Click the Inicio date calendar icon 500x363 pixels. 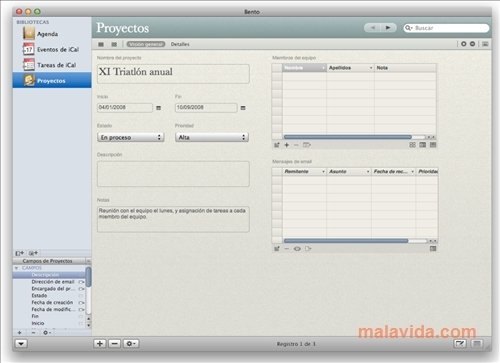(159, 108)
